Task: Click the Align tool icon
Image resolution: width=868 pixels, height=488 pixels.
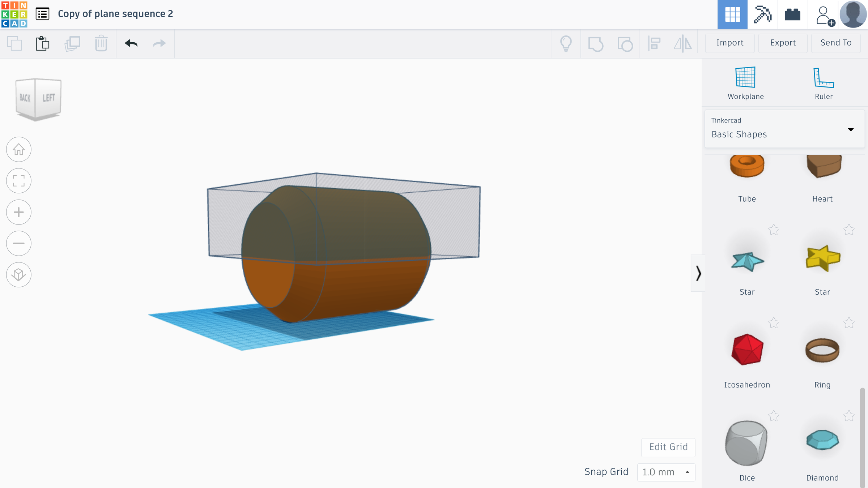Action: pyautogui.click(x=654, y=44)
